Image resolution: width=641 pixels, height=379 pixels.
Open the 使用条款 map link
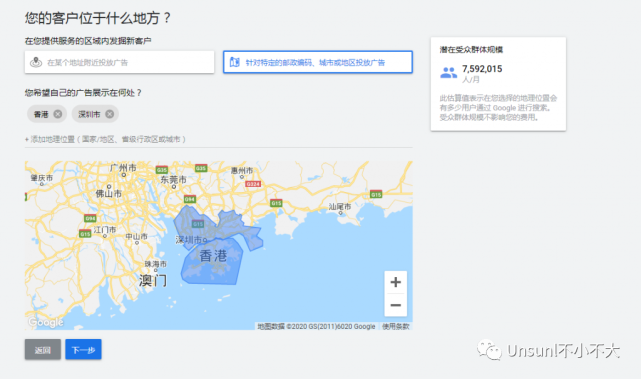(x=396, y=326)
